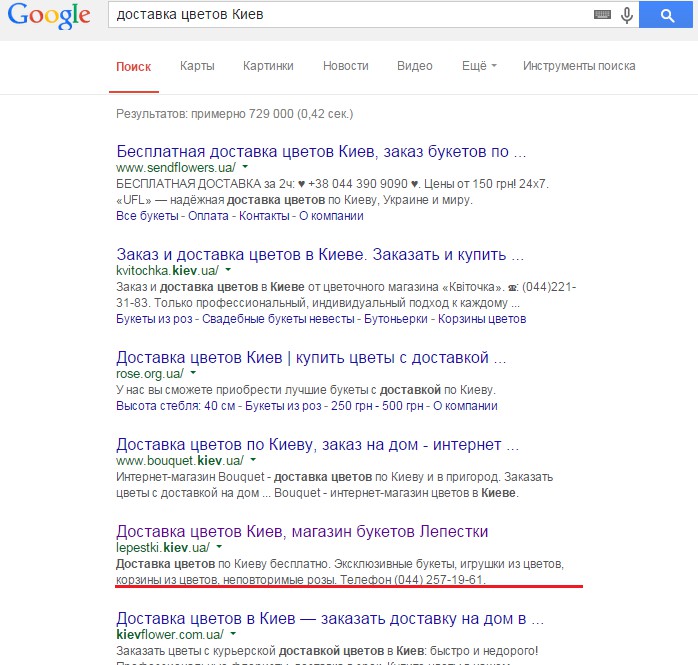Viewport: 698px width, 665px height.
Task: Open kvitochka Букеты из роз sitelink
Action: (x=154, y=319)
